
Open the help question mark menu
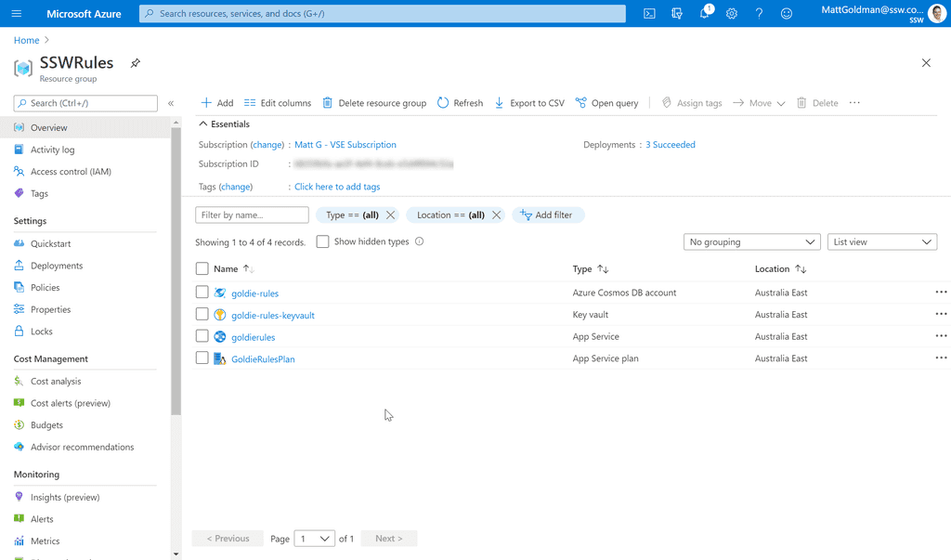[760, 13]
